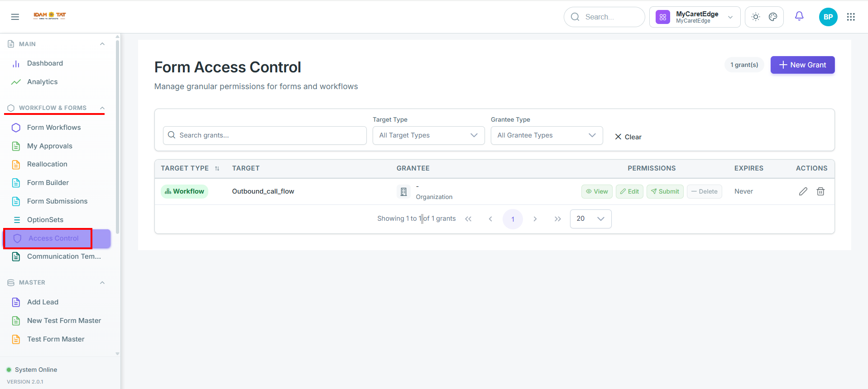Clear the grant filters
The image size is (868, 389).
pyautogui.click(x=628, y=137)
